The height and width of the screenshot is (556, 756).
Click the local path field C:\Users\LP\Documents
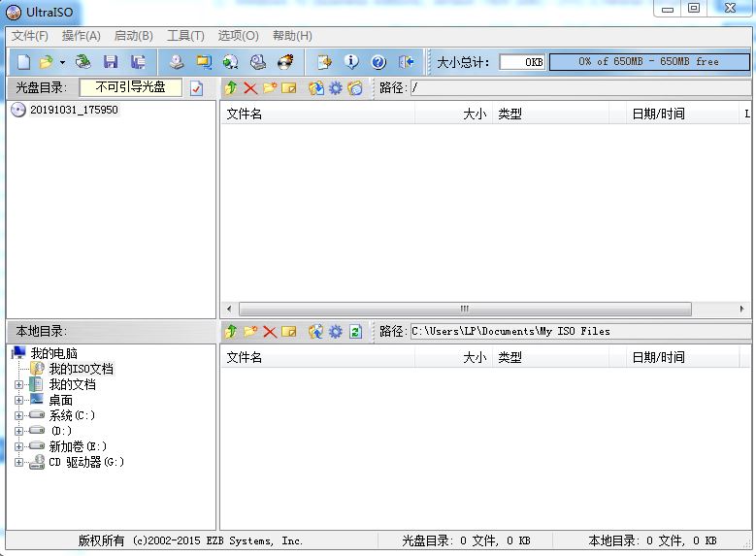click(580, 331)
